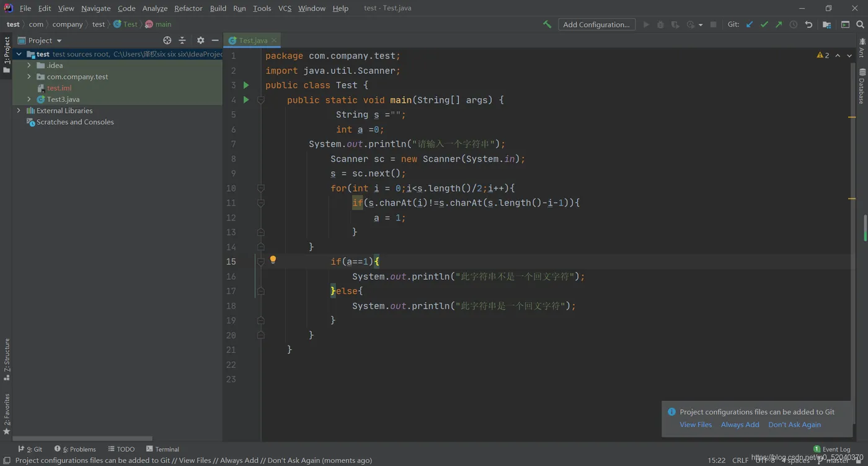Click the Git Rollback undo arrow
This screenshot has width=868, height=466.
pos(808,24)
